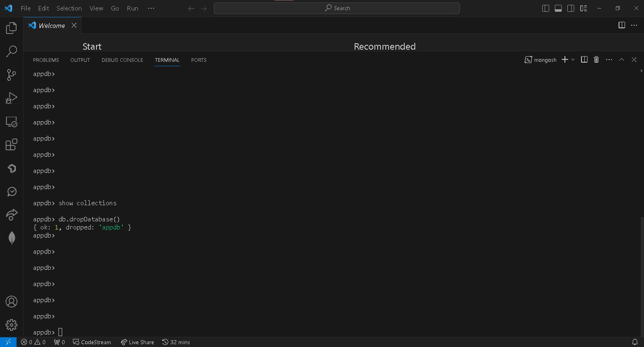644x347 pixels.
Task: Expand the hidden menu bar items ellipsis
Action: coord(151,8)
